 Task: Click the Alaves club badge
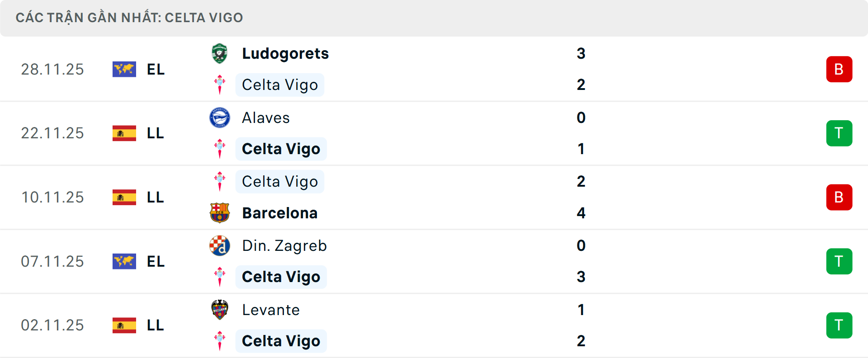[220, 118]
